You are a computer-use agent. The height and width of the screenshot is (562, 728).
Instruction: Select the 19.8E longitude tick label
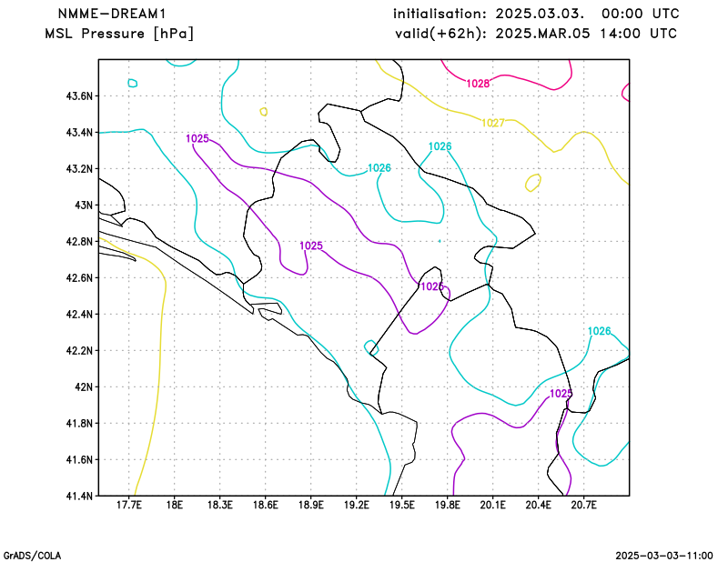click(x=448, y=505)
